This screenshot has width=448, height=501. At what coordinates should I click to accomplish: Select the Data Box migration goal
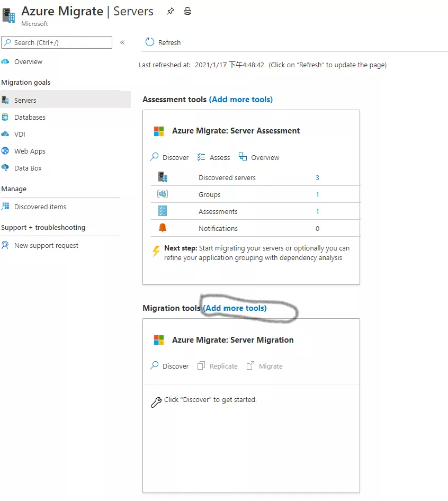click(28, 168)
